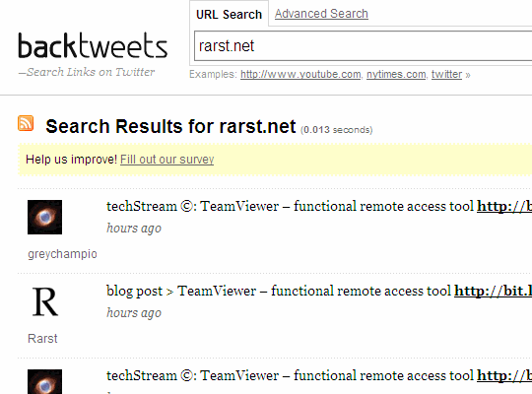Open the backtweets logo homepage
Image resolution: width=532 pixels, height=394 pixels.
(93, 45)
